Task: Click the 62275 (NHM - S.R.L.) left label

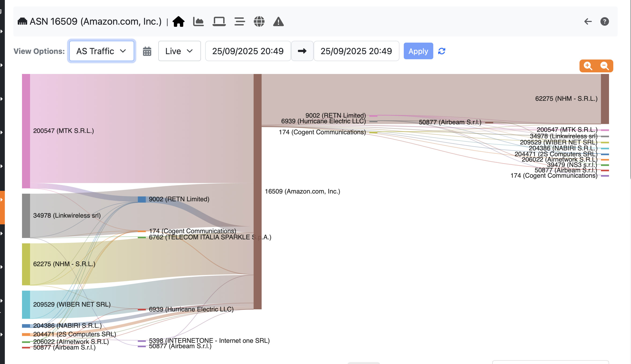Action: [x=64, y=264]
